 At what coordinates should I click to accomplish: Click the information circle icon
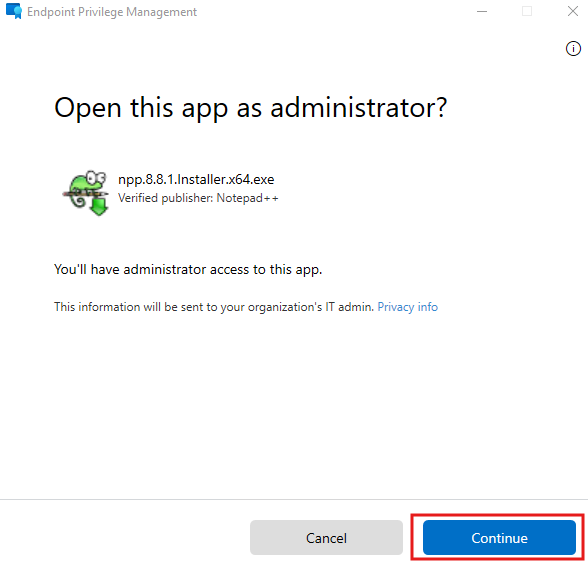(x=573, y=49)
